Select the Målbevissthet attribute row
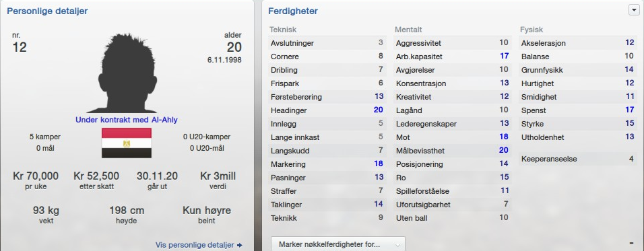 pos(452,151)
